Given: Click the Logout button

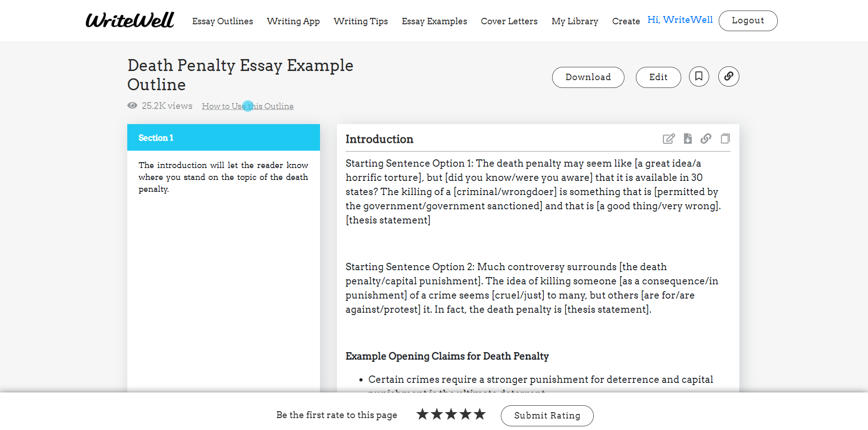Looking at the screenshot, I should 748,21.
